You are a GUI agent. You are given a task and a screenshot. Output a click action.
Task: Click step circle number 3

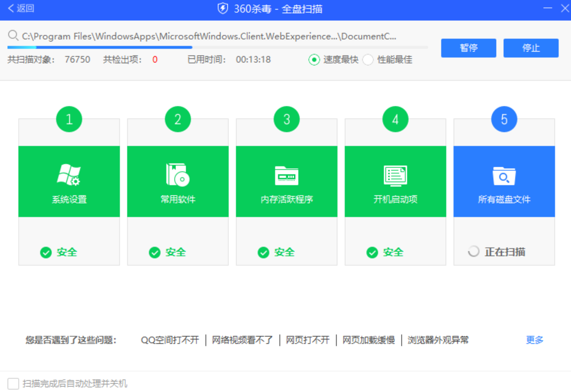point(287,119)
